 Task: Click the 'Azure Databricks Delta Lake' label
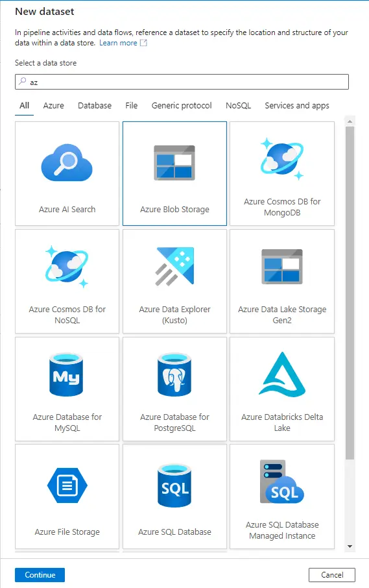[282, 423]
